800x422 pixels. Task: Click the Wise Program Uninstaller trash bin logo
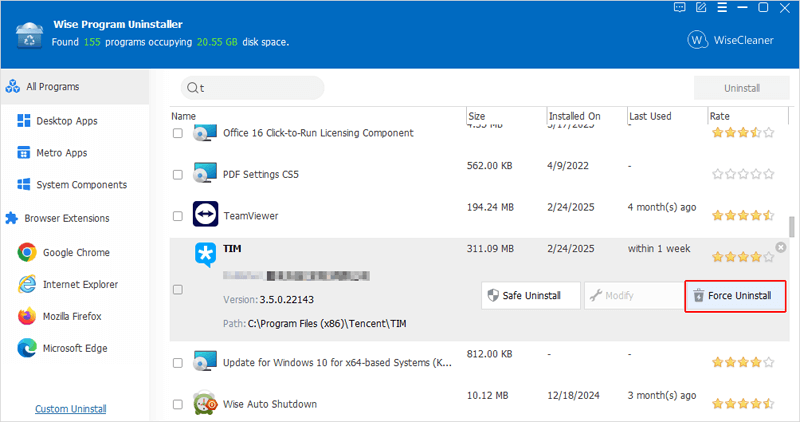(x=30, y=35)
